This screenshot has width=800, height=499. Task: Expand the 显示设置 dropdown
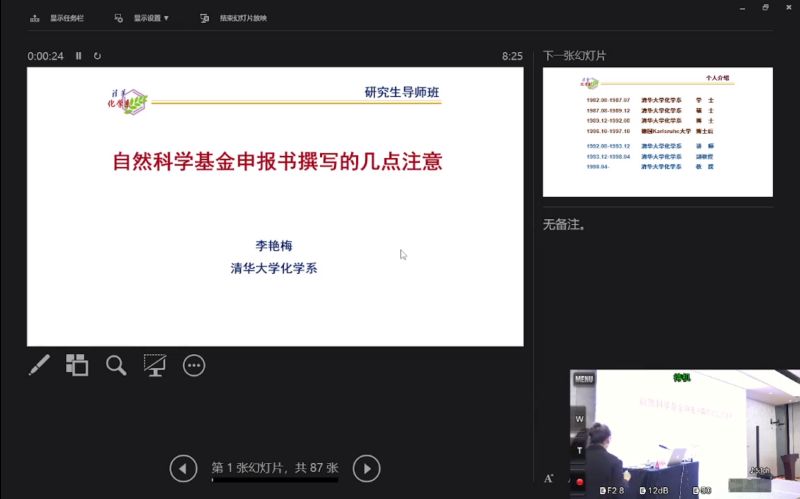(x=142, y=18)
